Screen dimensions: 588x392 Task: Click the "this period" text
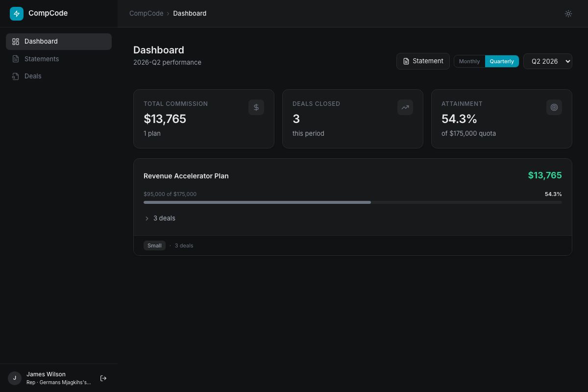coord(308,133)
